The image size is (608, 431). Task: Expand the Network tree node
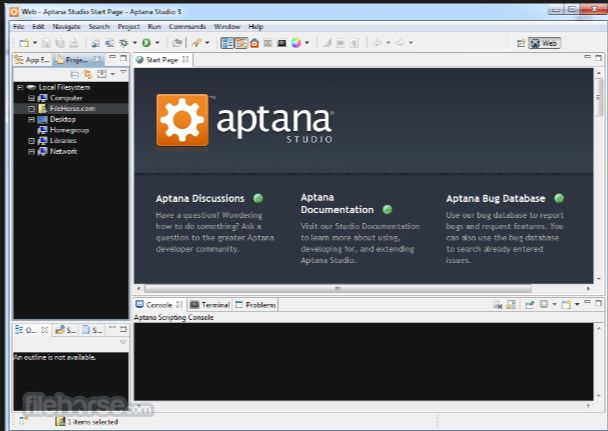coord(31,152)
